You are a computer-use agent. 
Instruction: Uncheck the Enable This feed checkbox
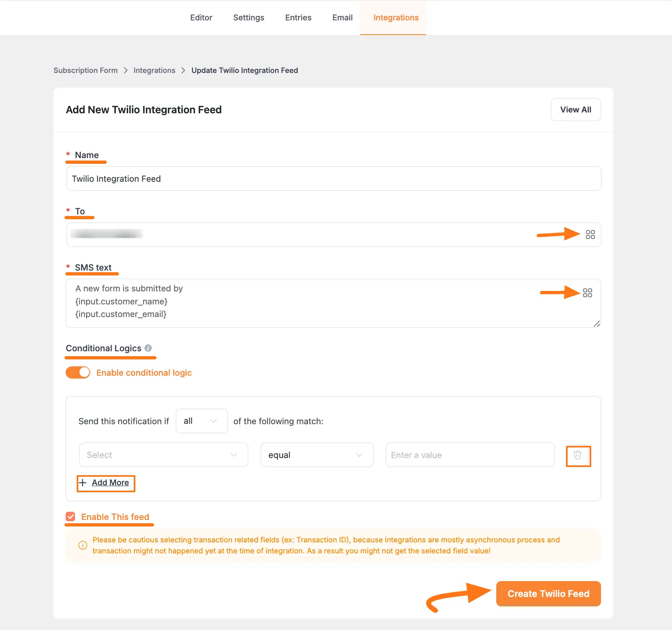click(x=71, y=517)
